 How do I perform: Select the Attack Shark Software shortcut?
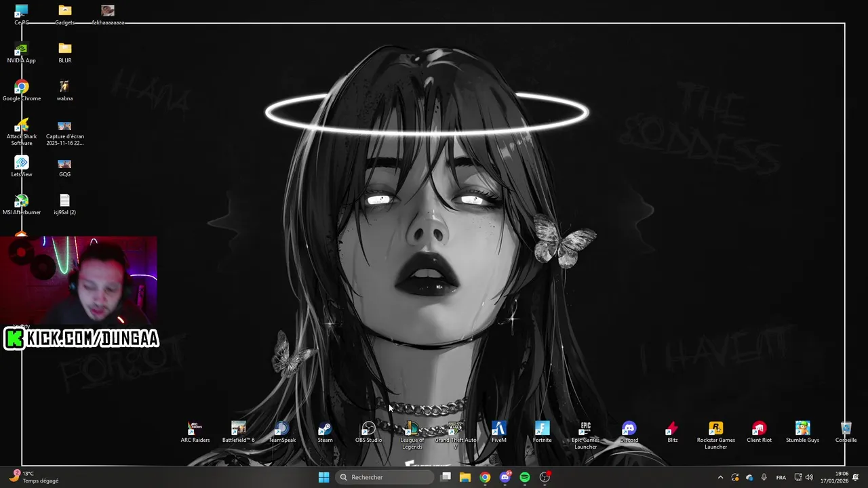tap(22, 132)
